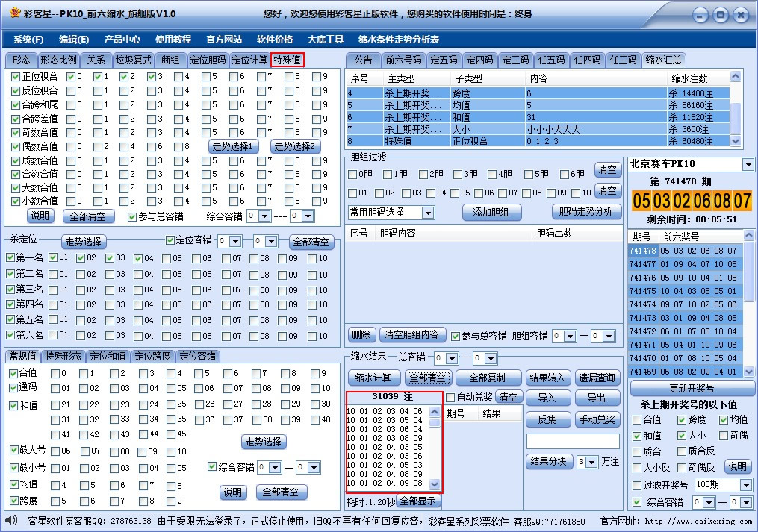Check the 0胆 filter checkbox

coord(351,175)
